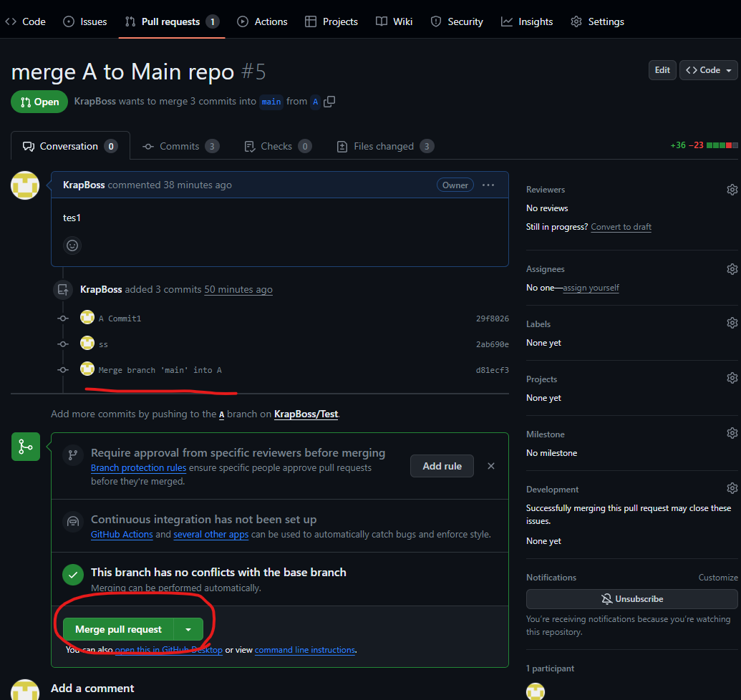The image size is (741, 700).
Task: Open this in GitHub Desktop link
Action: coord(168,650)
